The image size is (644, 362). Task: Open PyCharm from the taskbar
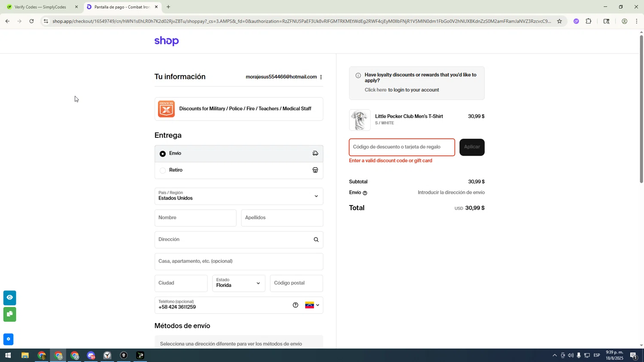pos(140,356)
